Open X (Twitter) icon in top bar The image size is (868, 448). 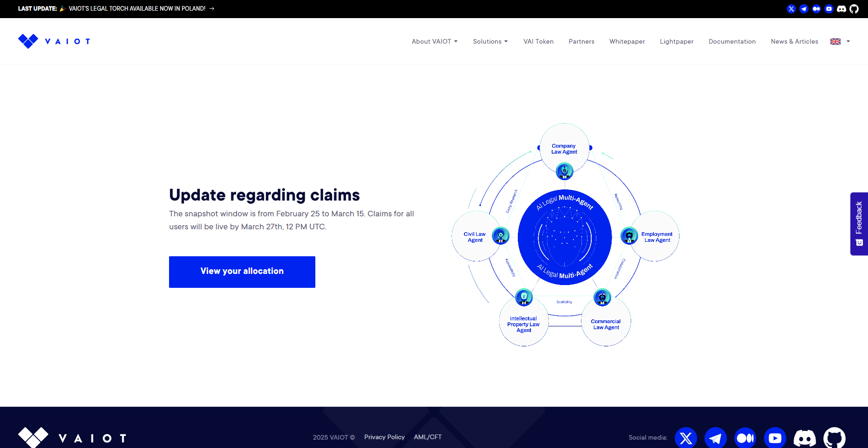click(x=791, y=9)
